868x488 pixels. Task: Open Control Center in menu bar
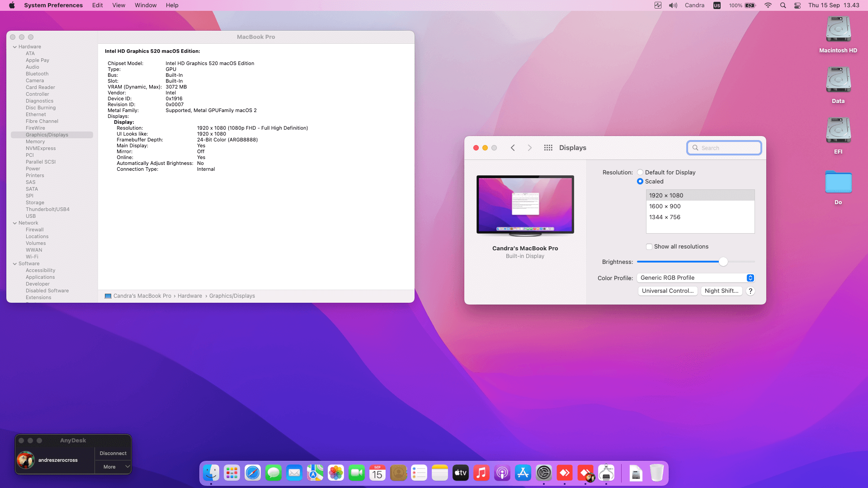click(x=797, y=5)
